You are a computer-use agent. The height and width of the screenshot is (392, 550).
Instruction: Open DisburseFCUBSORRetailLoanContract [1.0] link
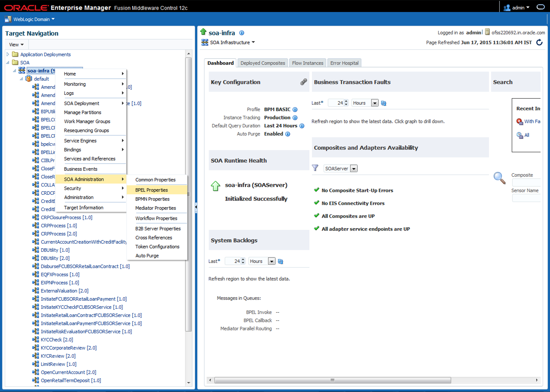coord(85,266)
